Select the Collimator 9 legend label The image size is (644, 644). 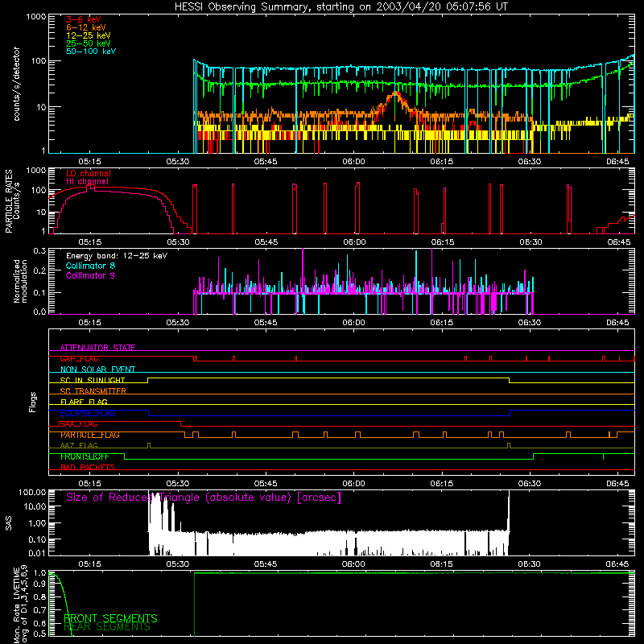click(90, 275)
